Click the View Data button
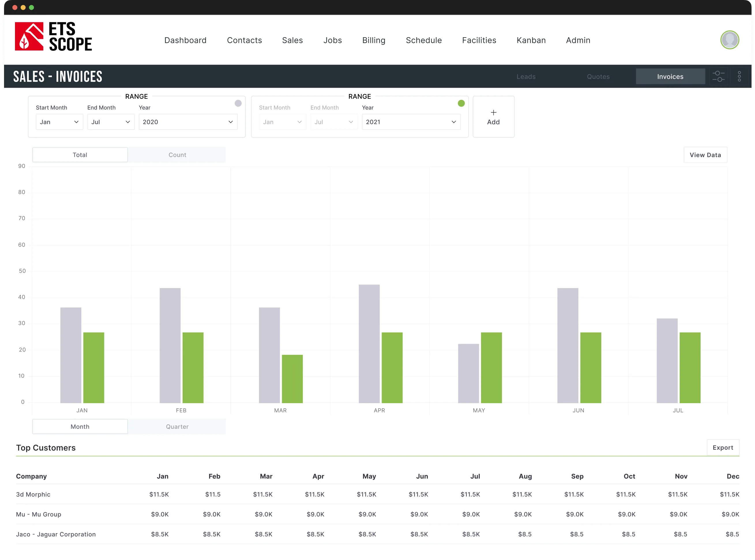 pyautogui.click(x=705, y=155)
